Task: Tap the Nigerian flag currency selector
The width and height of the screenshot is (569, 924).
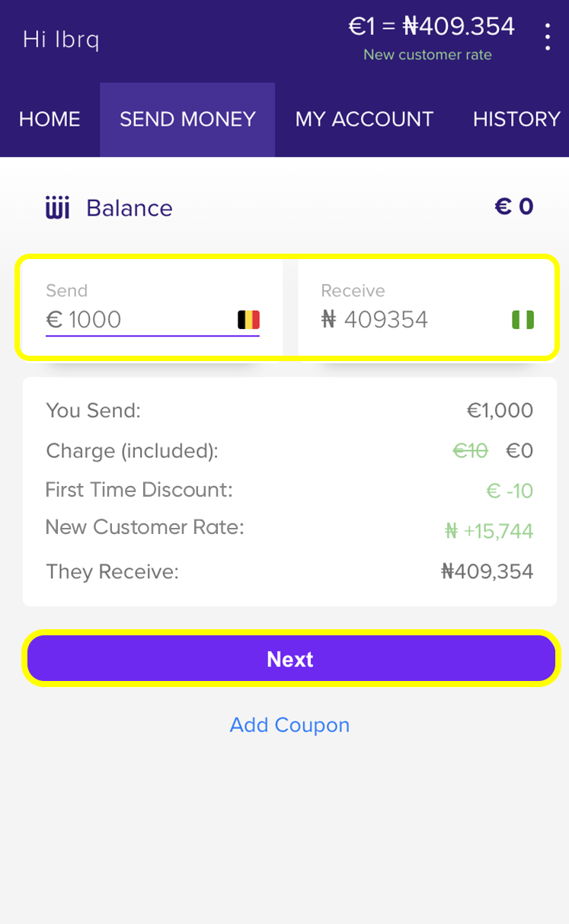Action: 523,319
